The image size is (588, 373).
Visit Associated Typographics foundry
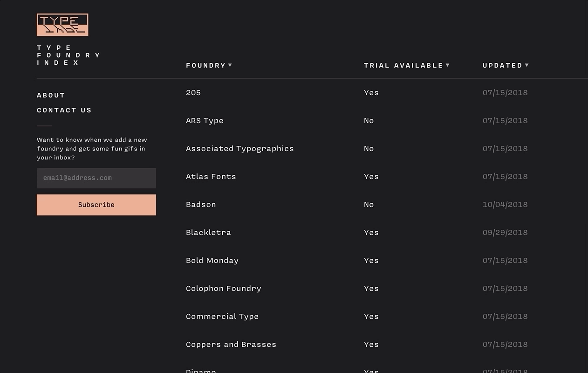point(239,149)
